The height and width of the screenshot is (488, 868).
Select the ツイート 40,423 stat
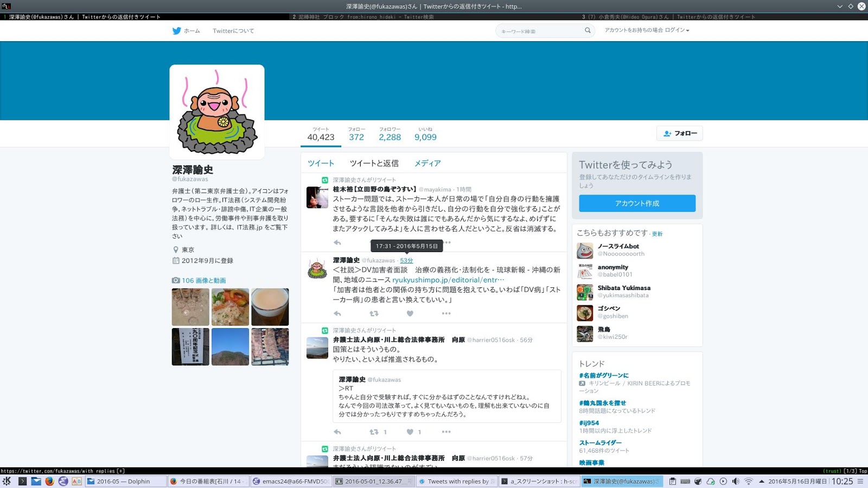(321, 134)
